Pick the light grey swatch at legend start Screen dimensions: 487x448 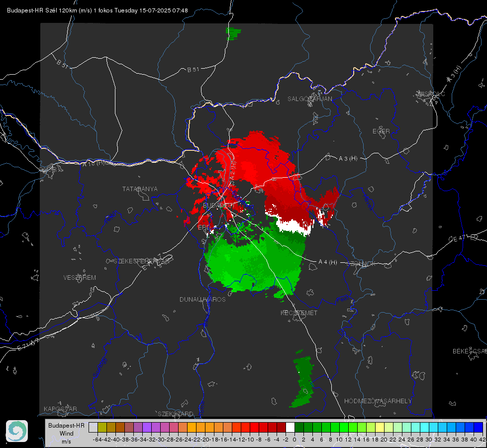[x=93, y=427]
